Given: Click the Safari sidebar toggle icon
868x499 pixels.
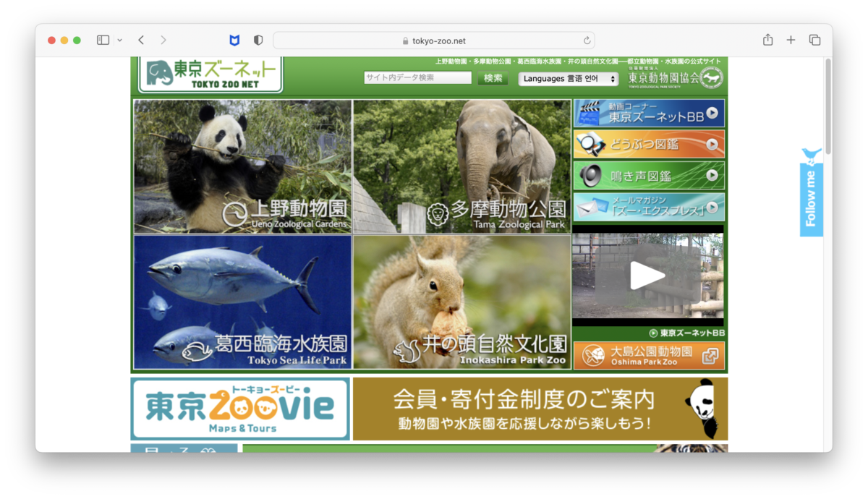Looking at the screenshot, I should click(x=103, y=40).
